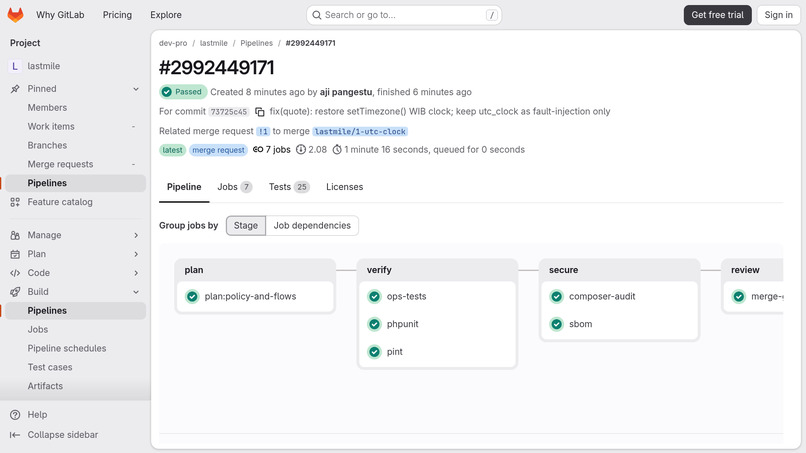
Task: Click the Build rocket icon
Action: [15, 292]
